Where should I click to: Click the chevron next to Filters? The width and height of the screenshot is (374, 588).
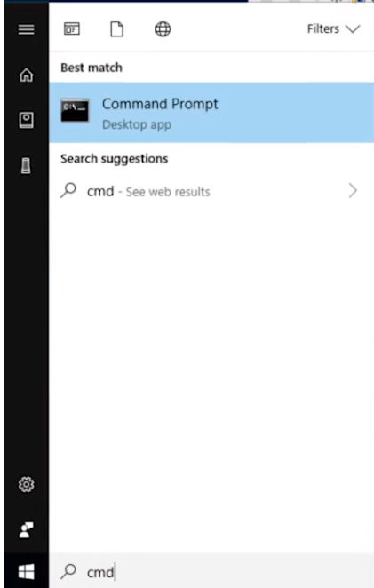click(353, 29)
